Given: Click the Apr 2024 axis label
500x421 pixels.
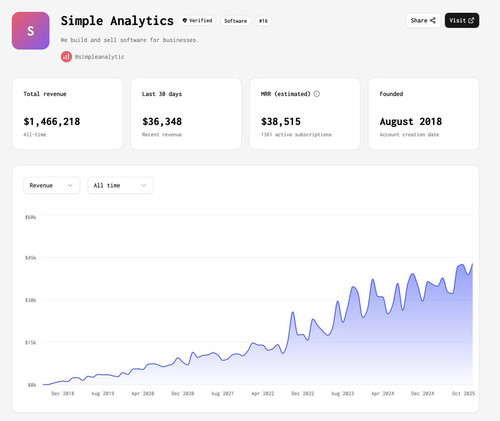Looking at the screenshot, I should [x=383, y=393].
